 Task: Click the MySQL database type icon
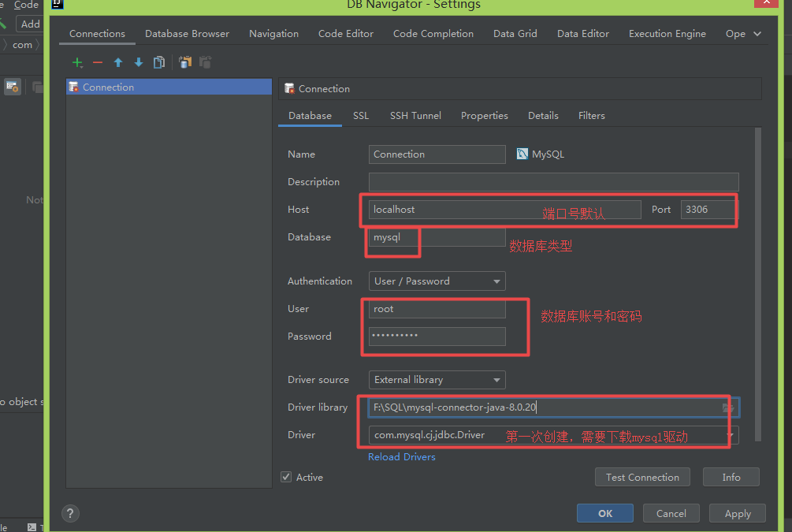point(522,154)
